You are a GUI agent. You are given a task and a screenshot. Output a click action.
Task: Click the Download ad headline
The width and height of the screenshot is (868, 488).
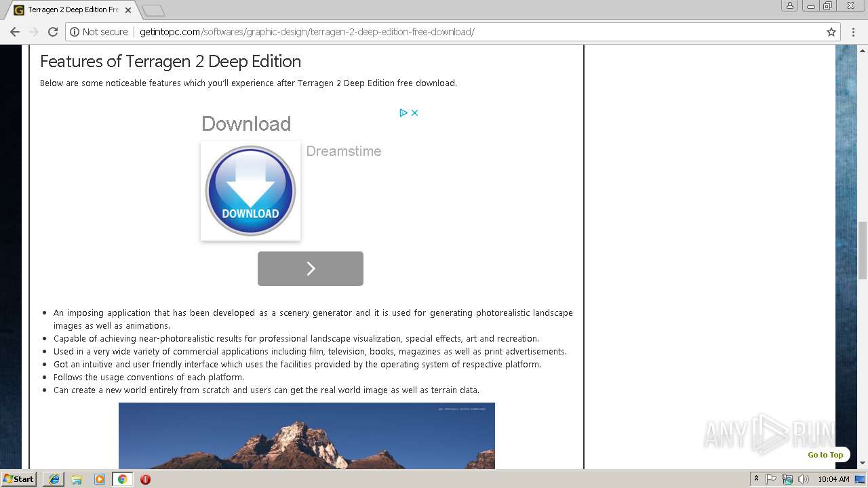[246, 123]
